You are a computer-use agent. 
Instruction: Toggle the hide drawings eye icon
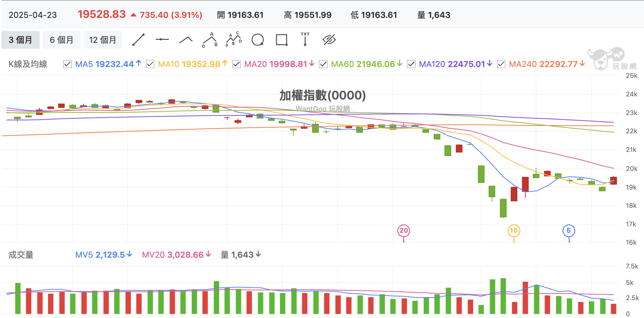tap(329, 40)
